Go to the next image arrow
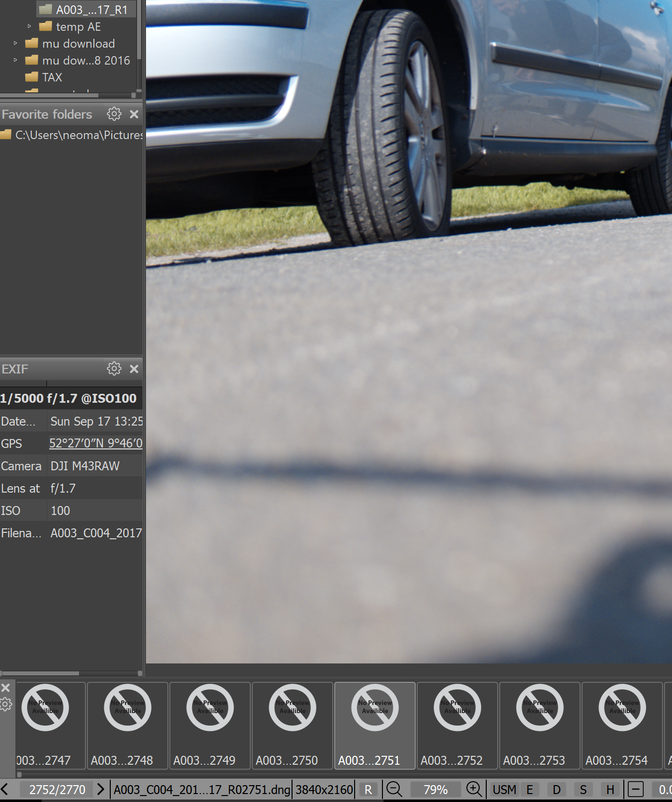Screen dimensions: 672x802 click(101, 789)
